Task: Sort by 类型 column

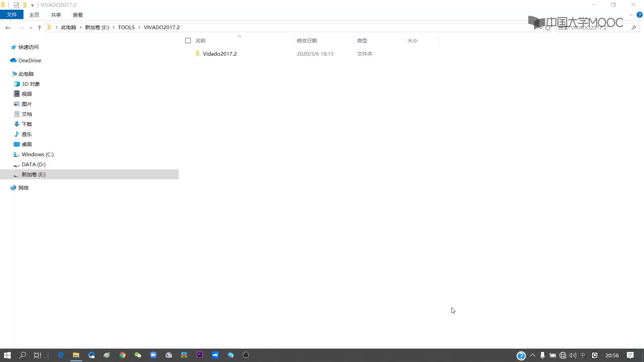Action: pos(362,41)
